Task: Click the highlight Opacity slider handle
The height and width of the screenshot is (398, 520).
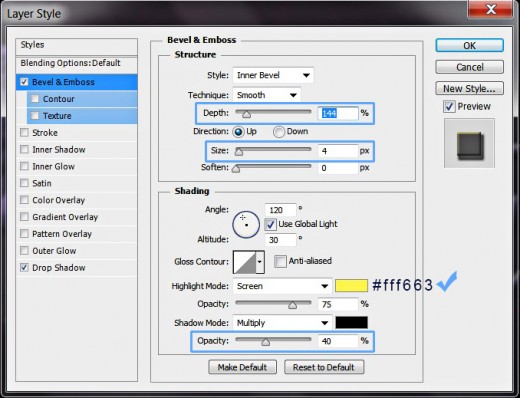Action: 292,305
